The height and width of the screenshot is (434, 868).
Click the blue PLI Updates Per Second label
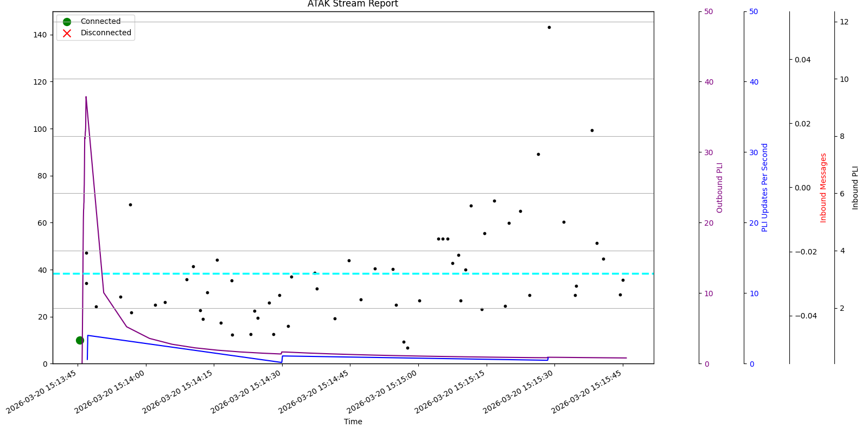(x=765, y=187)
